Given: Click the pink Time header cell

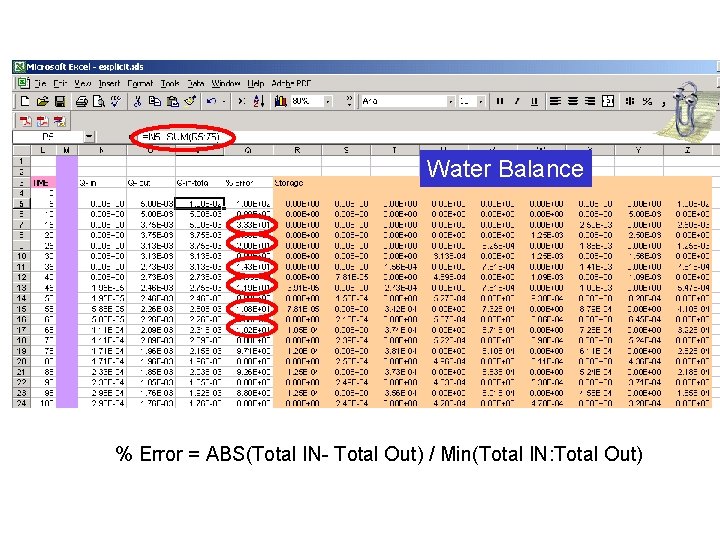Looking at the screenshot, I should 42,183.
